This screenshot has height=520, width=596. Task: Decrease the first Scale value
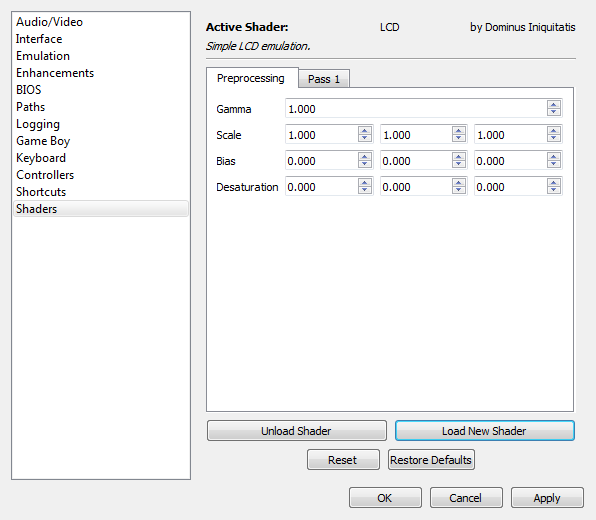[x=365, y=138]
